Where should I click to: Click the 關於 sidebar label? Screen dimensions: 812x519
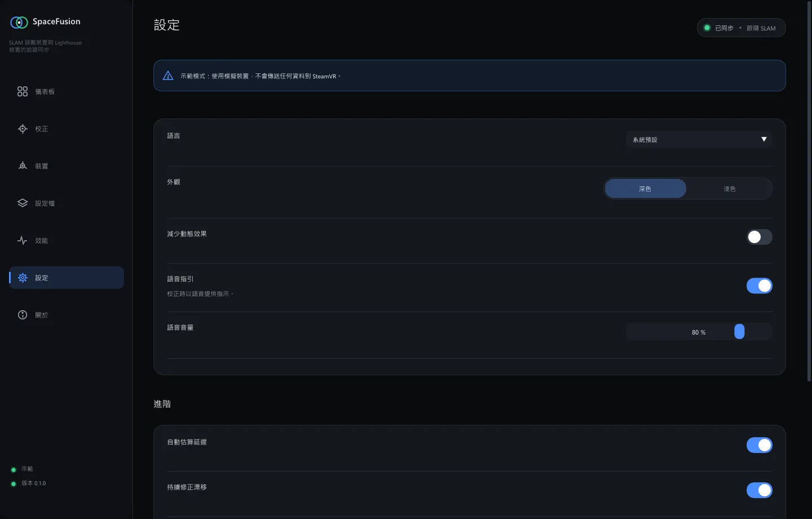pyautogui.click(x=42, y=315)
